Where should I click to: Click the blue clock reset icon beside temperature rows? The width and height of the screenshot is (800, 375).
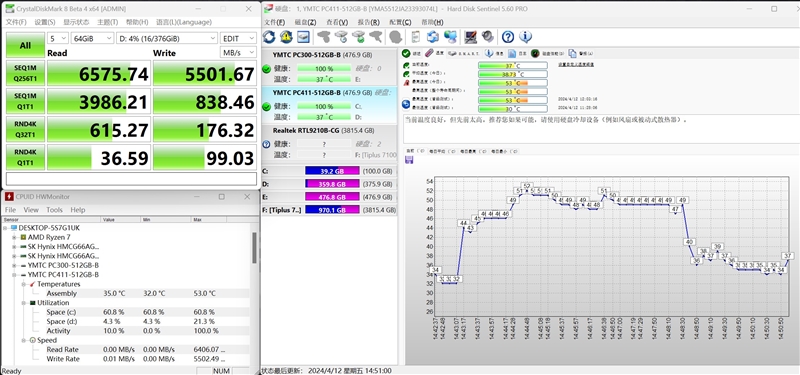click(x=406, y=104)
